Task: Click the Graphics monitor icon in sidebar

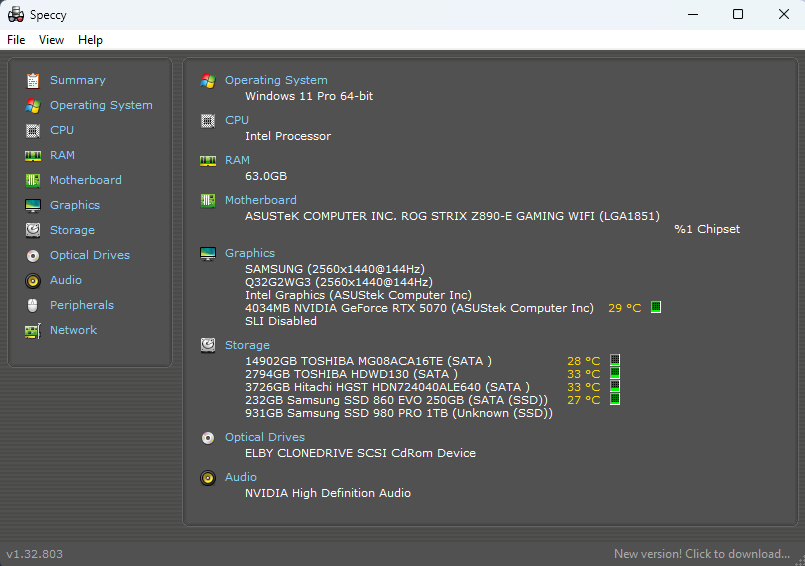Action: 33,205
